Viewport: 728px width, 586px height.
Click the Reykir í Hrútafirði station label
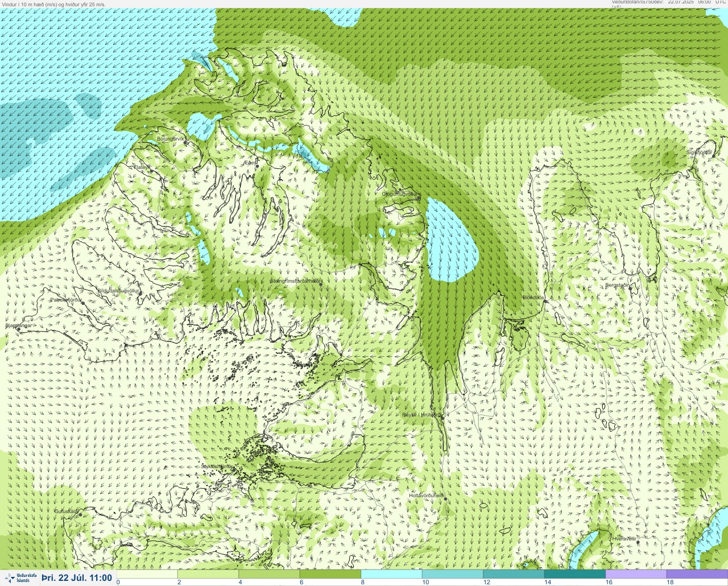421,415
